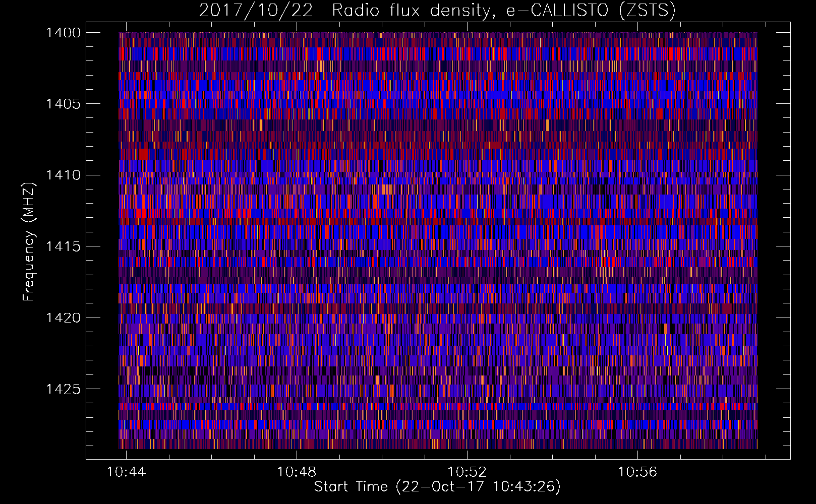Select the 1420 frequency tick label
Image resolution: width=816 pixels, height=504 pixels.
pyautogui.click(x=63, y=318)
